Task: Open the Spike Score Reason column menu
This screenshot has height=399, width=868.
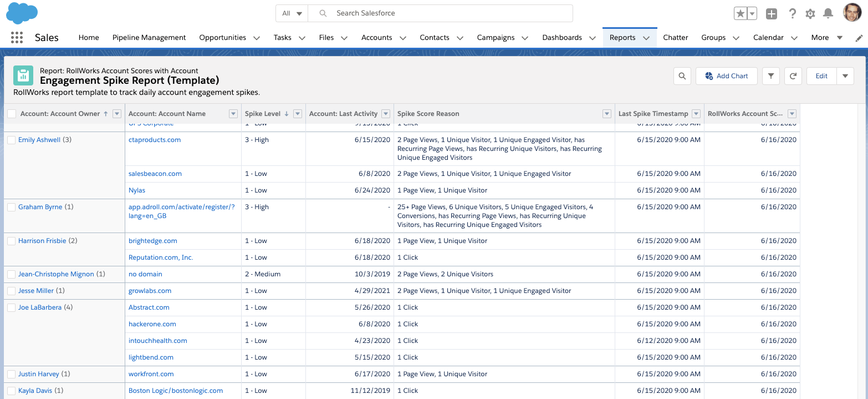Action: click(x=606, y=114)
